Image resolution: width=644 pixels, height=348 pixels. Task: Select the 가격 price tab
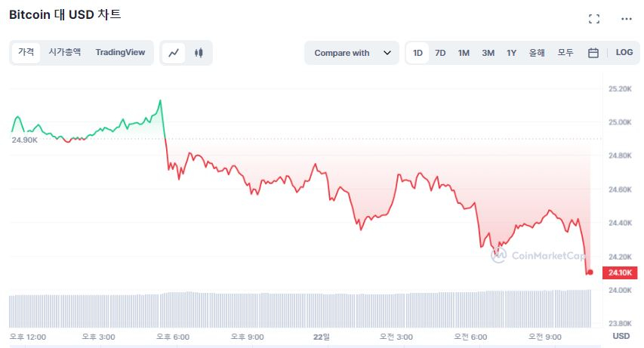pos(26,52)
